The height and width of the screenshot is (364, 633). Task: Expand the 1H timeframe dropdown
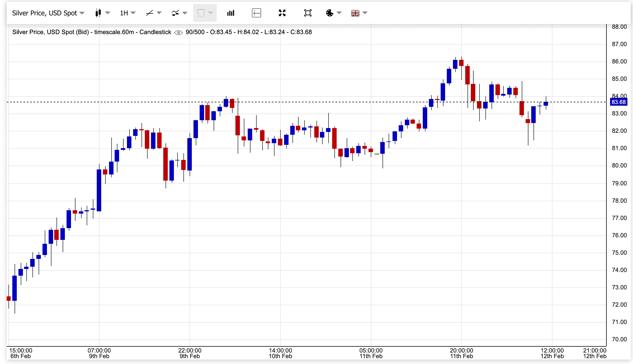(x=134, y=13)
